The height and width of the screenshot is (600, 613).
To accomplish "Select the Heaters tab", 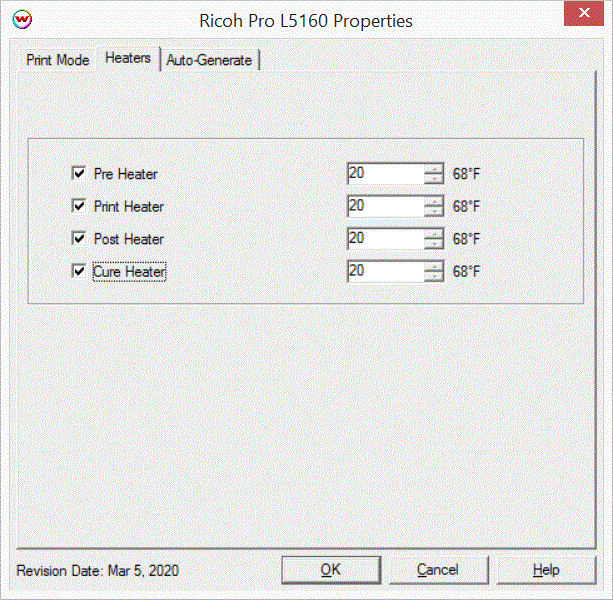I will click(128, 58).
